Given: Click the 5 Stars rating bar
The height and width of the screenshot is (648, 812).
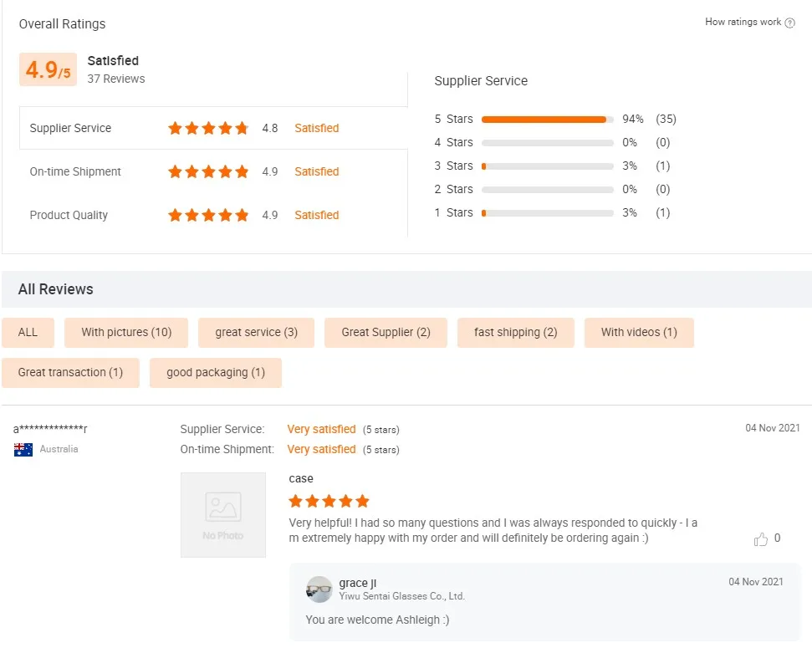Looking at the screenshot, I should pos(547,120).
